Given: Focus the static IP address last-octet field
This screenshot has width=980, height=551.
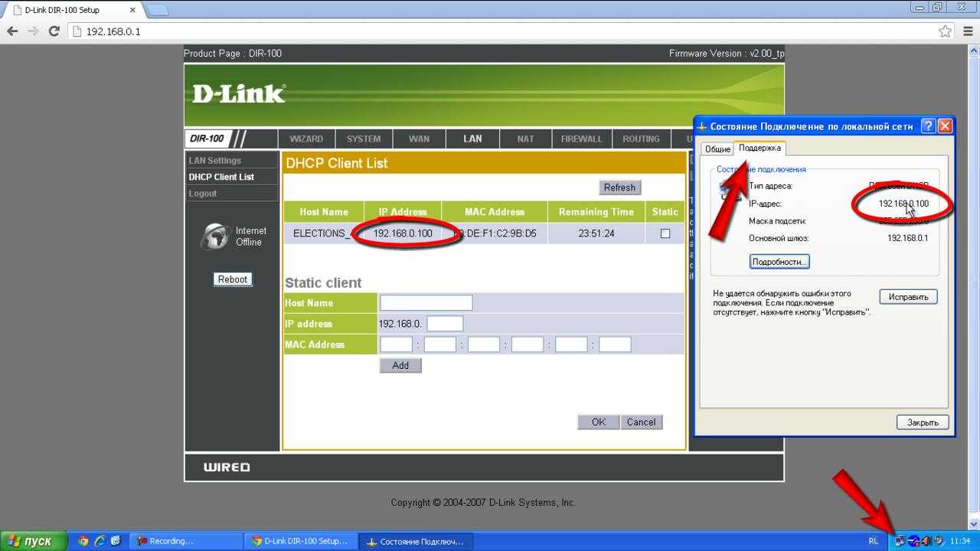Looking at the screenshot, I should coord(445,324).
